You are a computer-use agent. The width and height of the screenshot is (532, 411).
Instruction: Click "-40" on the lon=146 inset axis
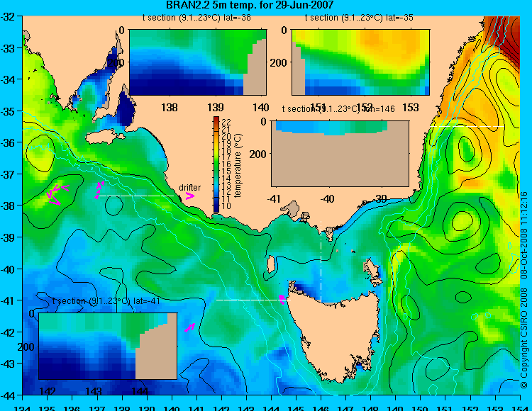[x=328, y=198]
